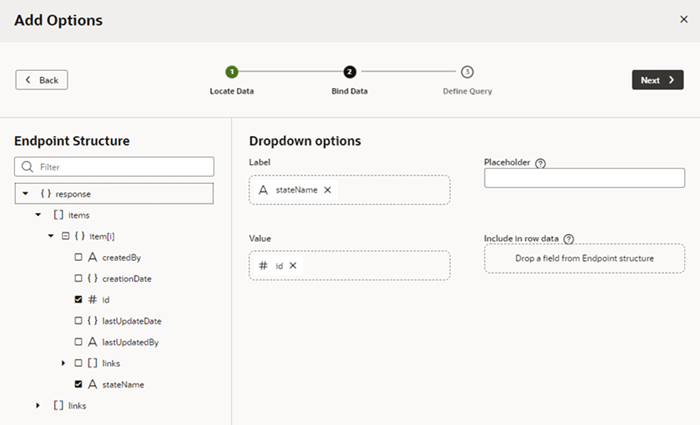Screen dimensions: 700x425
Task: Click the Back chevron arrow icon
Action: [x=28, y=79]
